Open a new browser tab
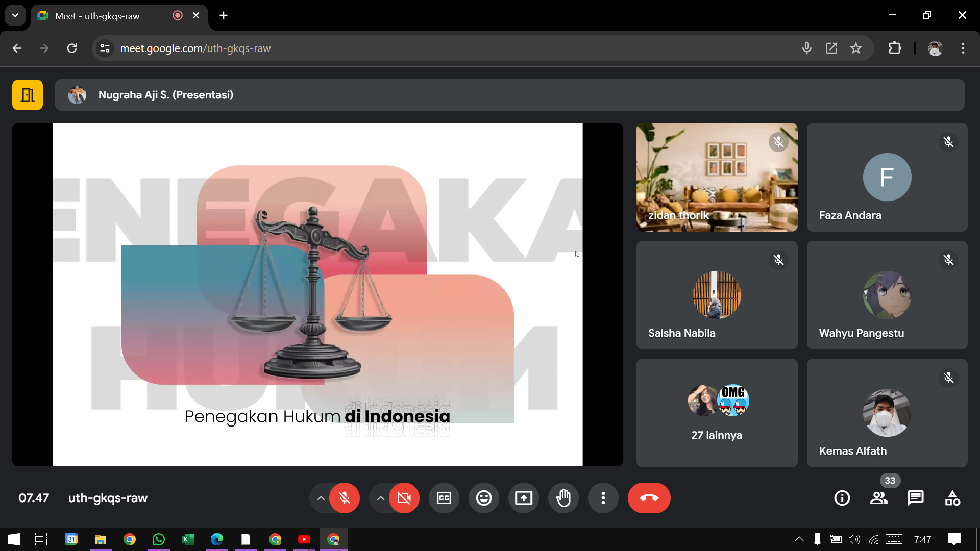Viewport: 980px width, 551px height. (224, 15)
